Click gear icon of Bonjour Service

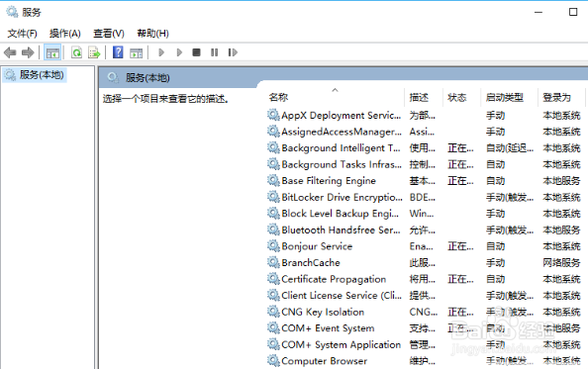coord(273,246)
